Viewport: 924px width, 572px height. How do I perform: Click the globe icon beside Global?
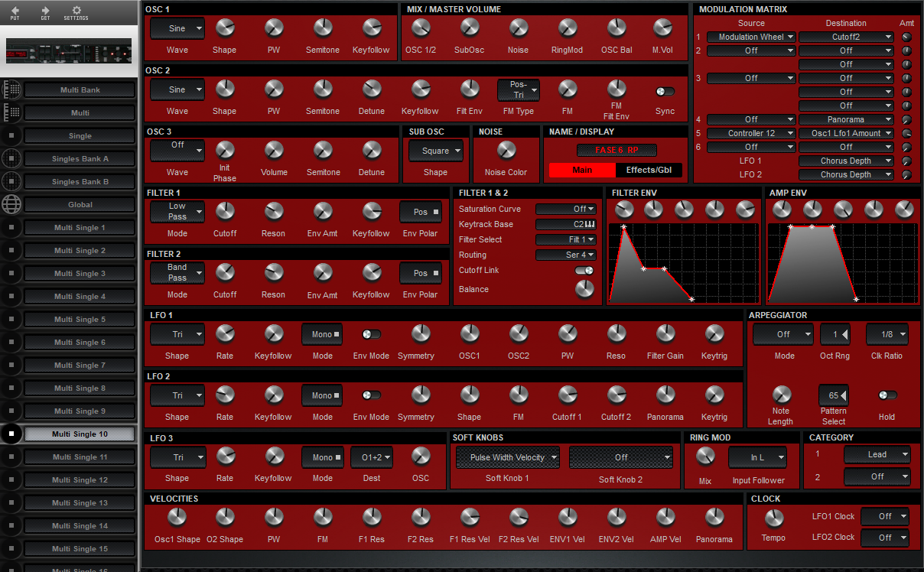(11, 204)
